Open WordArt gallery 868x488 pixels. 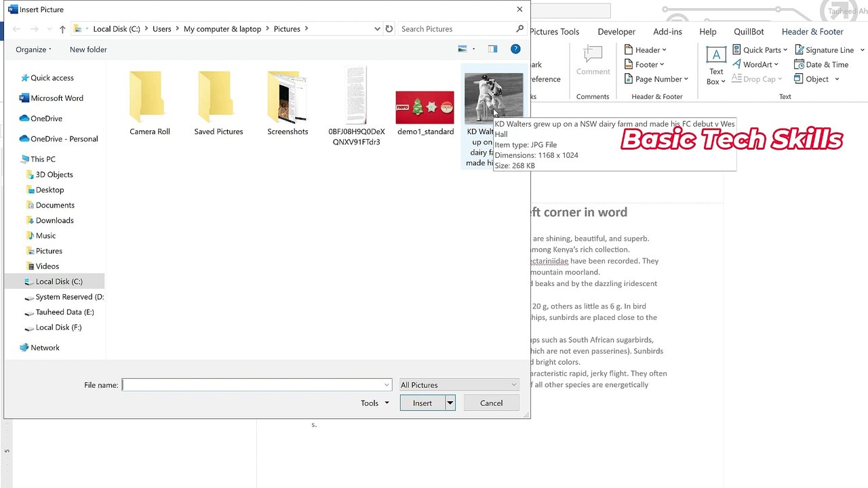coord(755,64)
